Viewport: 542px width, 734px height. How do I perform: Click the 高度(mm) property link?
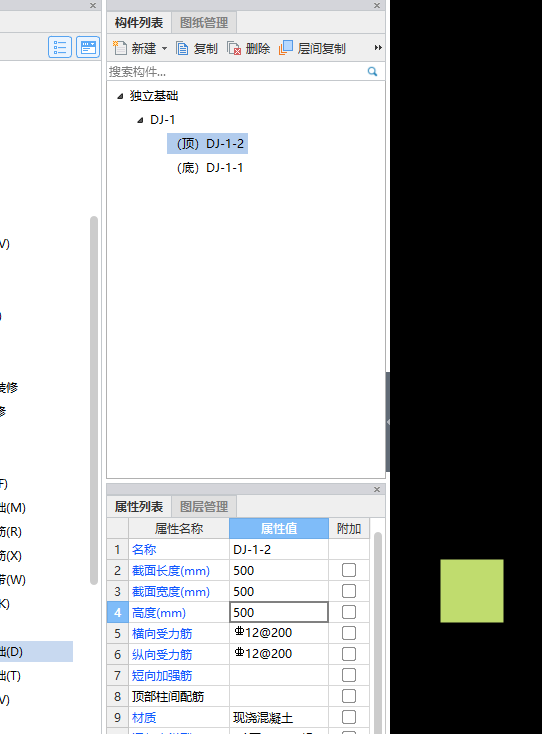pos(159,613)
